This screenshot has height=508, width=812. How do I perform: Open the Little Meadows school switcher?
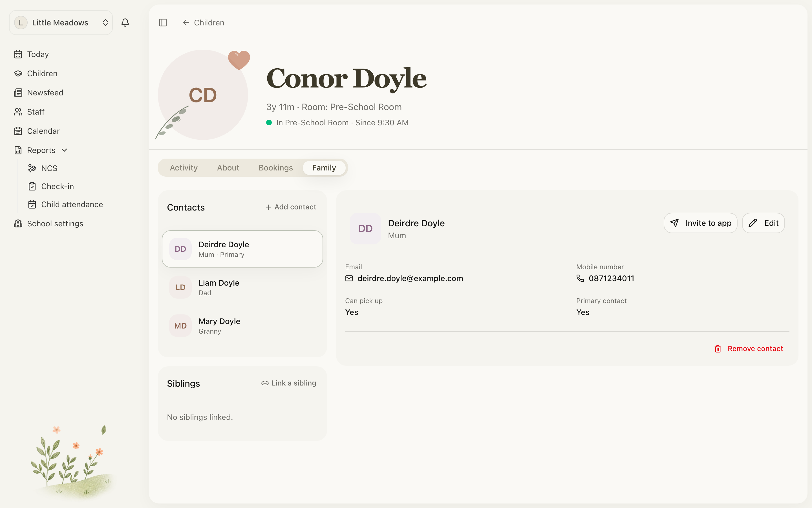(61, 23)
